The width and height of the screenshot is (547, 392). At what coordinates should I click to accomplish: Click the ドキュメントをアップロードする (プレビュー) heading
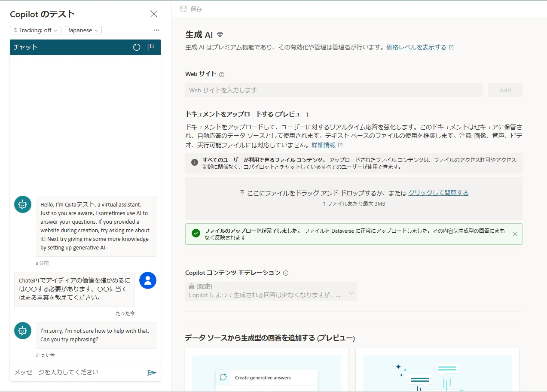pyautogui.click(x=247, y=114)
